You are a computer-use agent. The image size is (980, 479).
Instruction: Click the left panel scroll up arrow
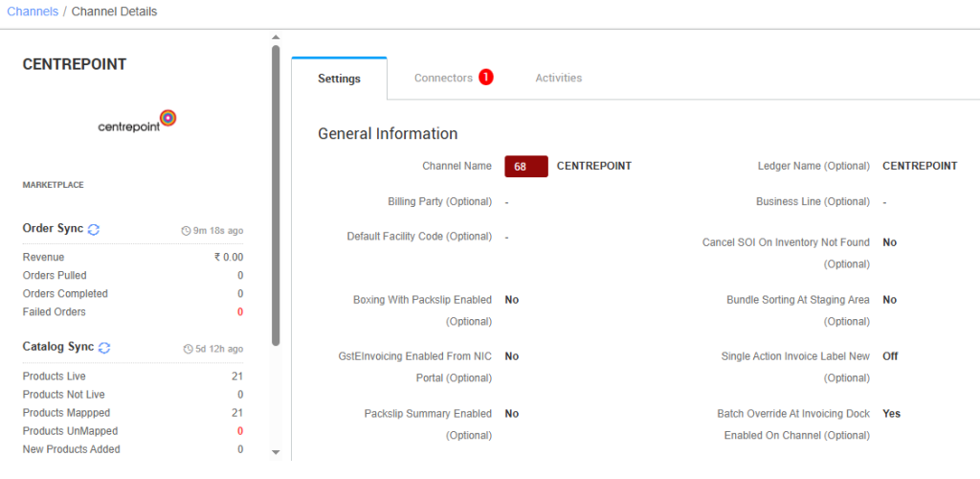[276, 38]
